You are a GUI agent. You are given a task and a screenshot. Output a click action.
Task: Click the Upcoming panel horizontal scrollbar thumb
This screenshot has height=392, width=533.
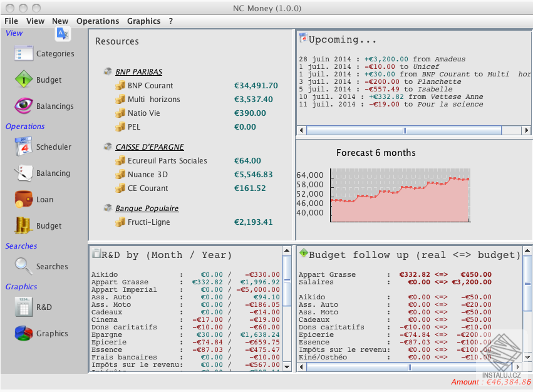[404, 130]
